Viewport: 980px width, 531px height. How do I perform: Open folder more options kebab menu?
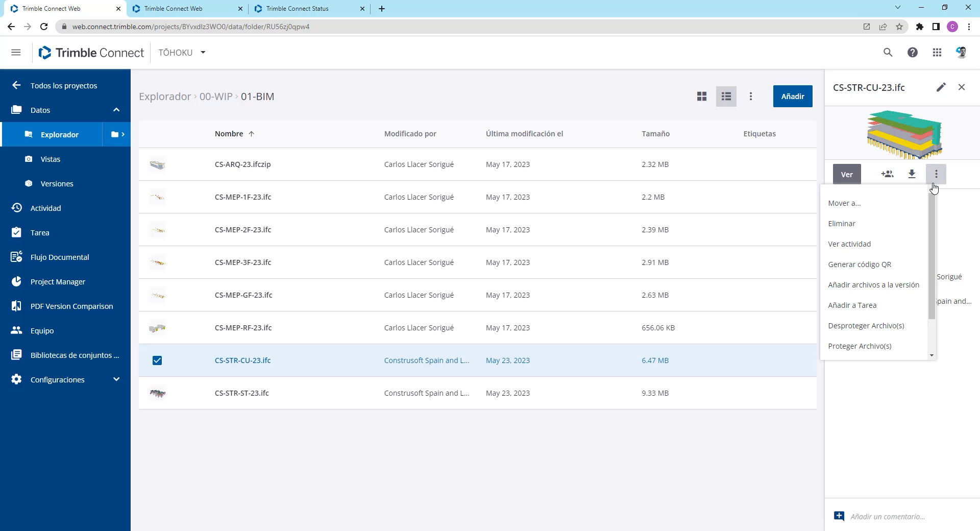pyautogui.click(x=751, y=96)
